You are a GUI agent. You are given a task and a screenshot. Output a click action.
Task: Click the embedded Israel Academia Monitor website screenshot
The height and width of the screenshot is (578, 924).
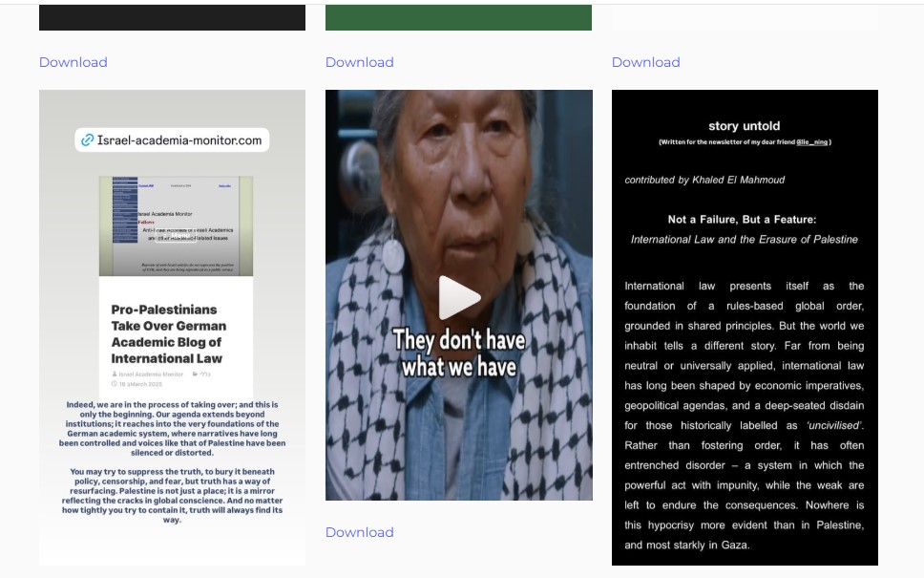pos(176,225)
